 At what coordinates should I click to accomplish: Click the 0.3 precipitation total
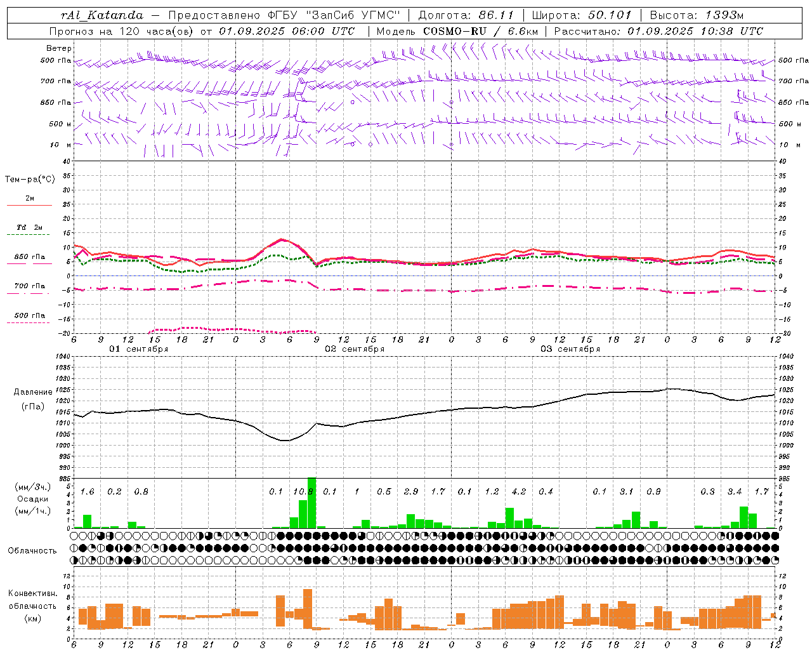point(708,492)
